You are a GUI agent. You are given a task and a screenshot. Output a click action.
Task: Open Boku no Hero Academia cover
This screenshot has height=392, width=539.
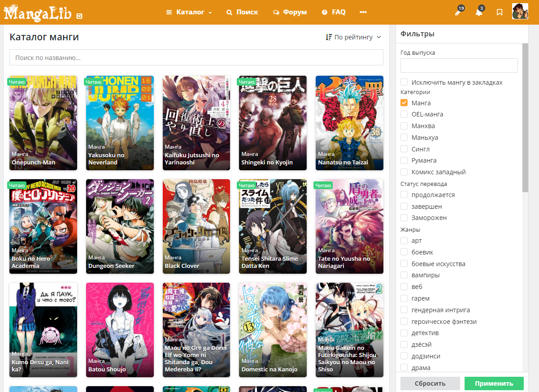(43, 226)
